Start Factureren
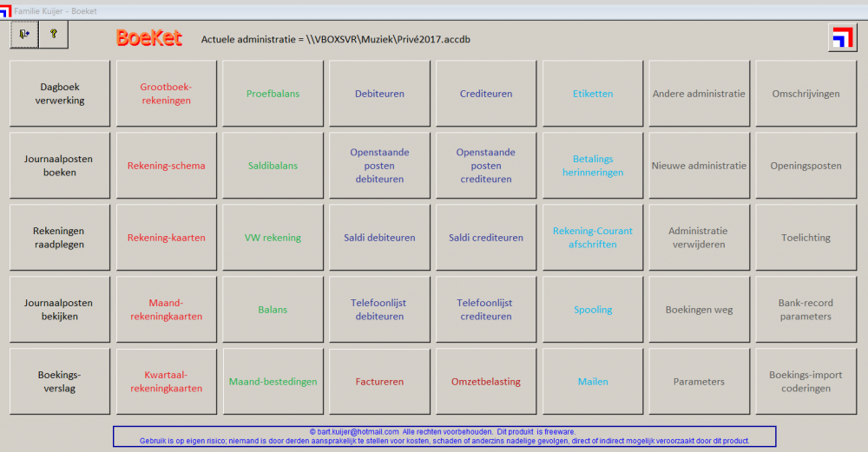 380,381
